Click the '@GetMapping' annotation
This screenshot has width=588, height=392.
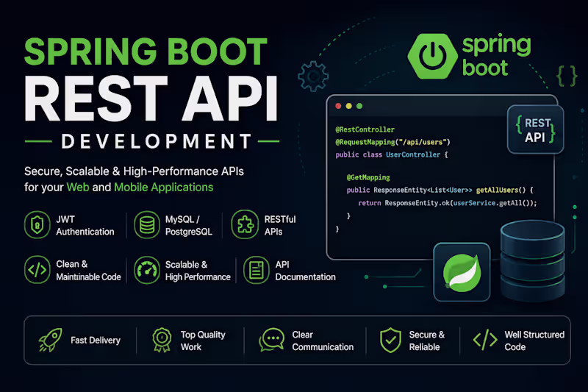[x=368, y=177]
